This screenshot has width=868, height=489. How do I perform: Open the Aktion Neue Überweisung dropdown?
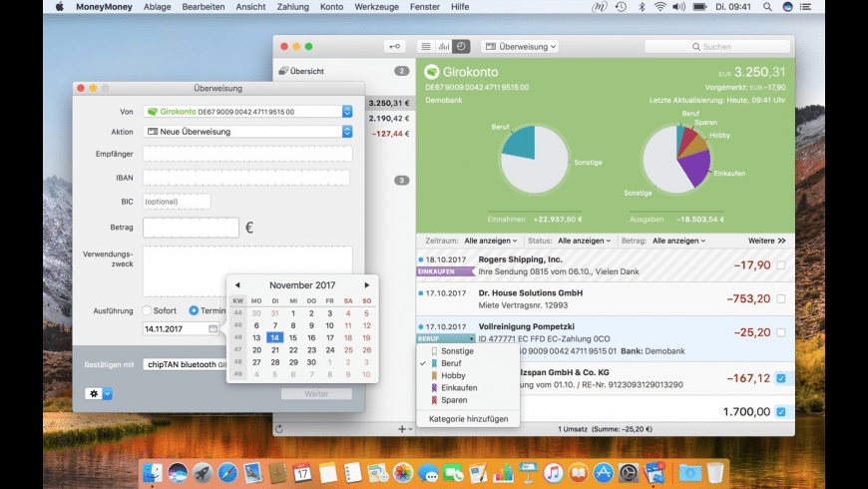click(x=247, y=132)
